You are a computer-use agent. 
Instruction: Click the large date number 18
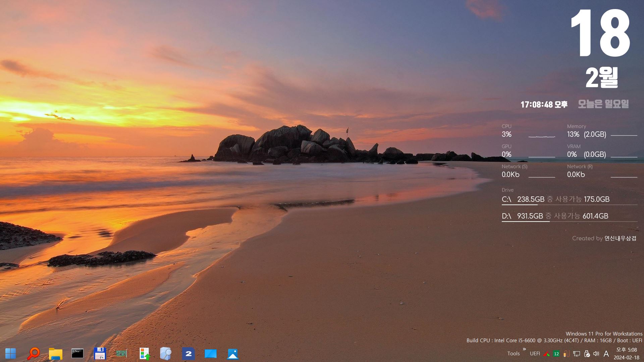(x=600, y=33)
